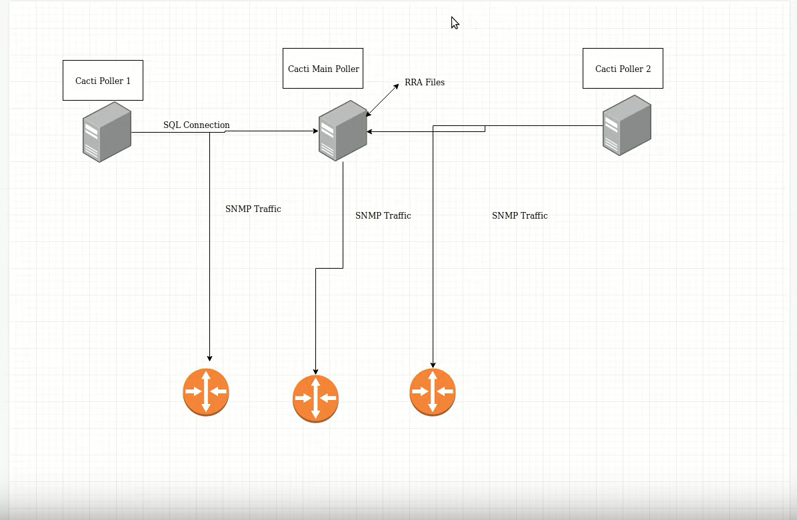Click the SQL Connection text label
The width and height of the screenshot is (797, 520).
196,125
